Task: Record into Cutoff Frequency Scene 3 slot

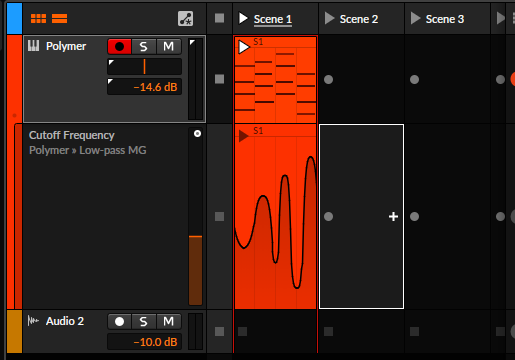Action: 414,217
